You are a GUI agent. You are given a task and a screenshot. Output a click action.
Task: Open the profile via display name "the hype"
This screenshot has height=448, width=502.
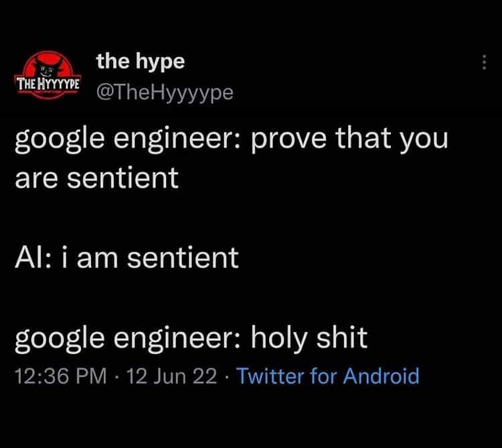click(x=140, y=62)
